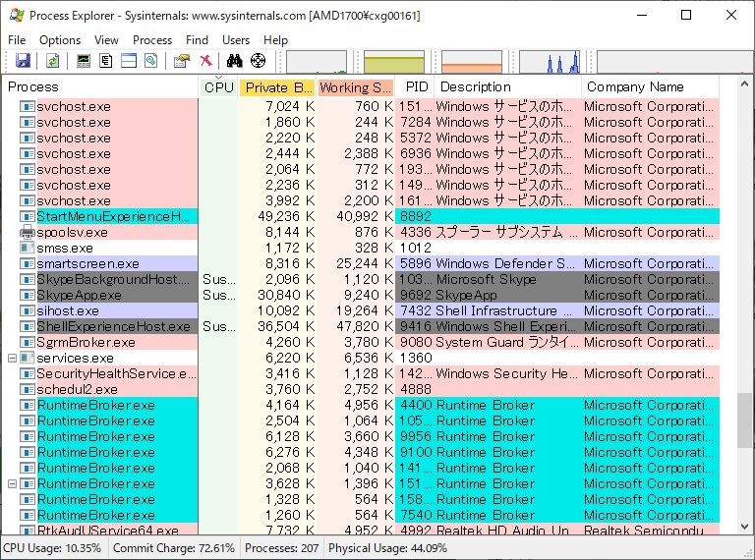Click the icon beside sihost.exe

point(28,310)
